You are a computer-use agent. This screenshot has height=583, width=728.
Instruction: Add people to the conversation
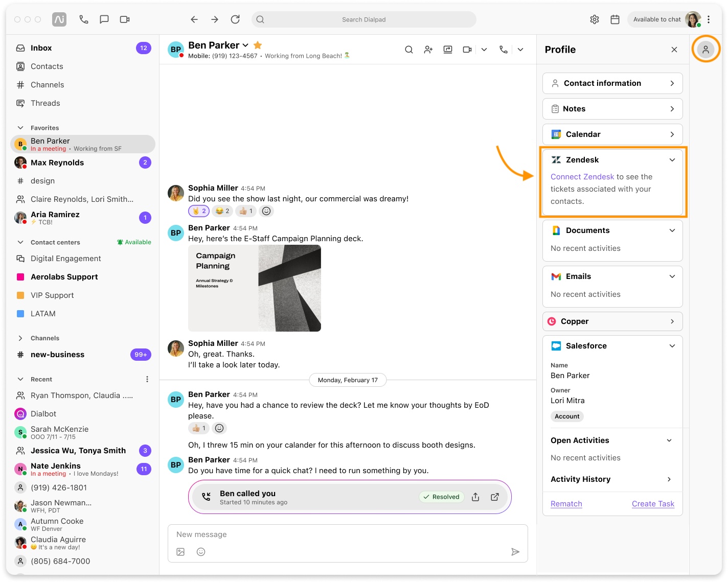point(428,50)
